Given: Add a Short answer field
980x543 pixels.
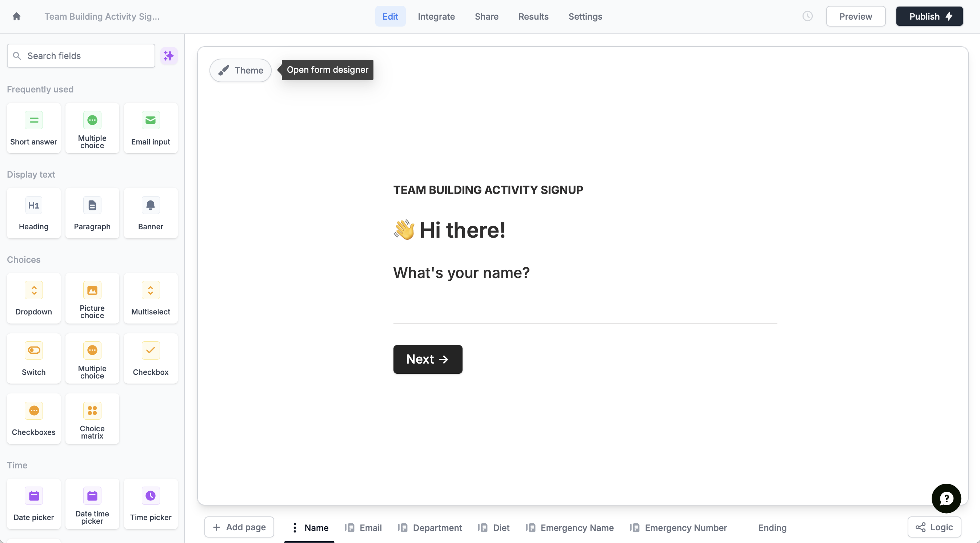Looking at the screenshot, I should point(33,128).
